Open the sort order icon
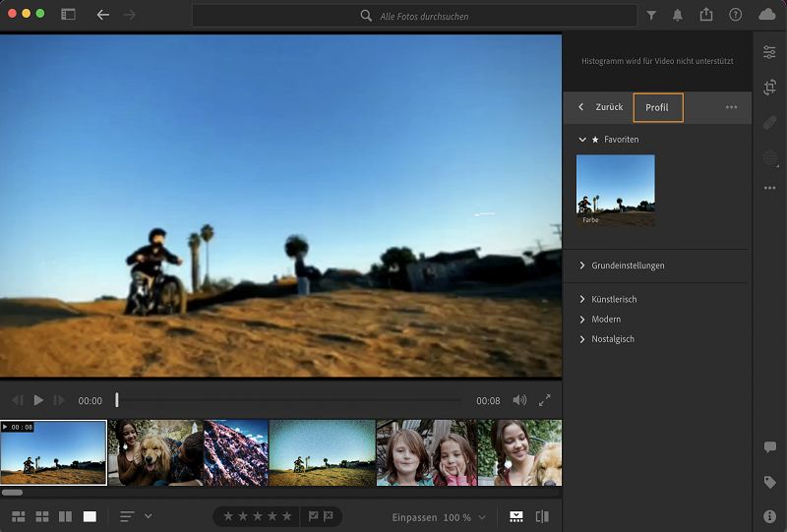This screenshot has width=787, height=532. pyautogui.click(x=127, y=516)
